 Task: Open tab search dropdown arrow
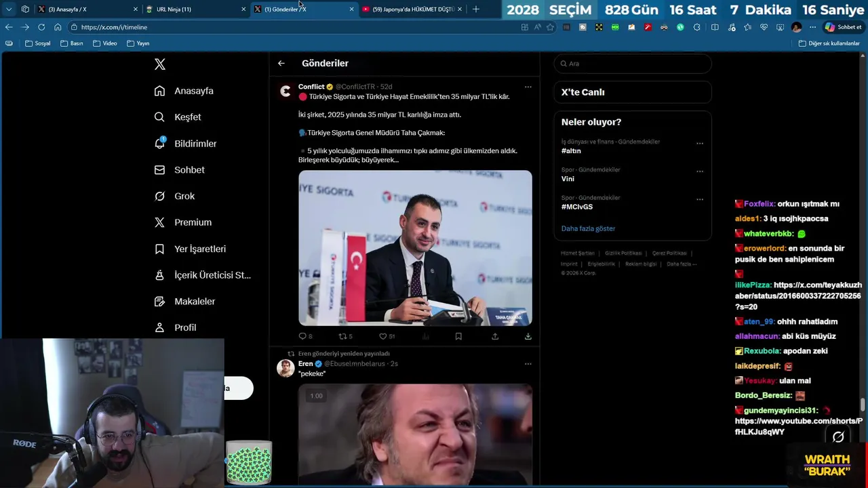point(9,9)
